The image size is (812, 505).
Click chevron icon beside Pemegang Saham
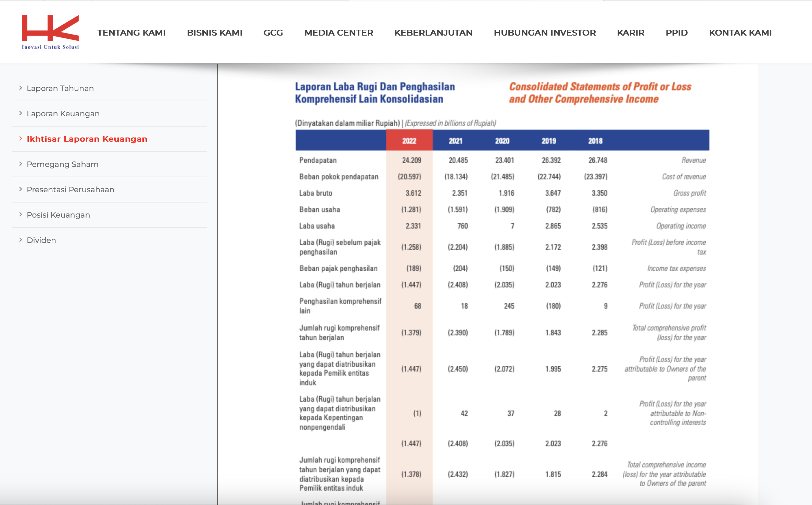coord(21,164)
